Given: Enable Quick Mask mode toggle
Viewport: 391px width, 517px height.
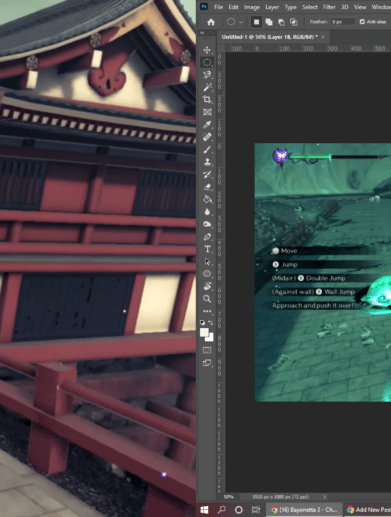Looking at the screenshot, I should (x=207, y=350).
